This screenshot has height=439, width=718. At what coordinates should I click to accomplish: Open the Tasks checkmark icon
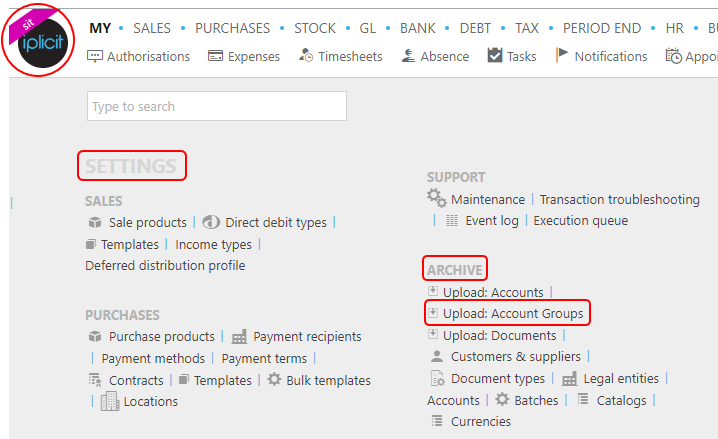495,55
